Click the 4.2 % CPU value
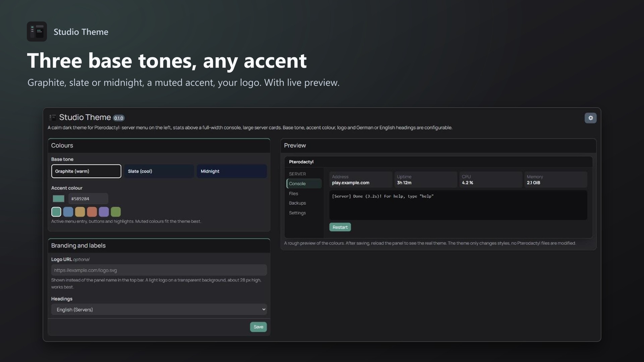The width and height of the screenshot is (644, 362). [468, 183]
